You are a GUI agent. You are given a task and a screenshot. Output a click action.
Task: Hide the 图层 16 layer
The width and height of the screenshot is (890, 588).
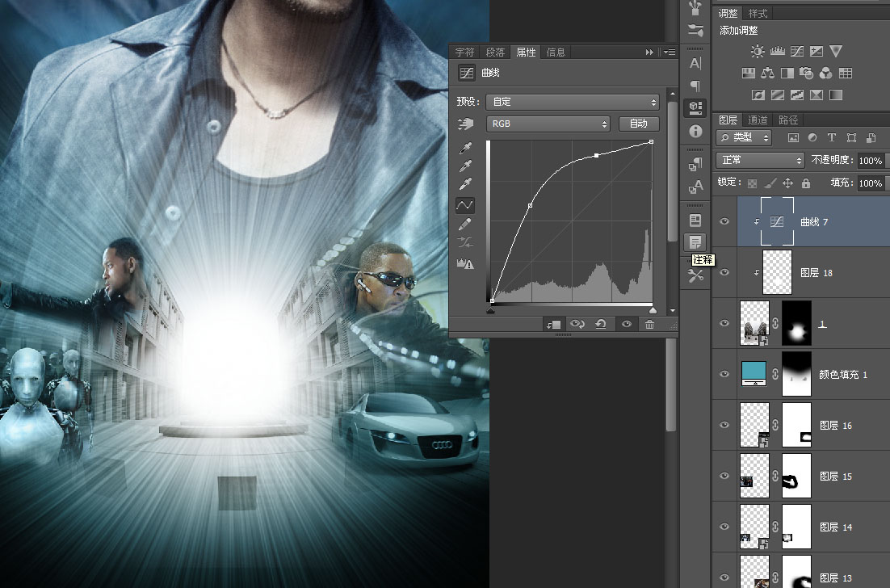click(x=724, y=425)
